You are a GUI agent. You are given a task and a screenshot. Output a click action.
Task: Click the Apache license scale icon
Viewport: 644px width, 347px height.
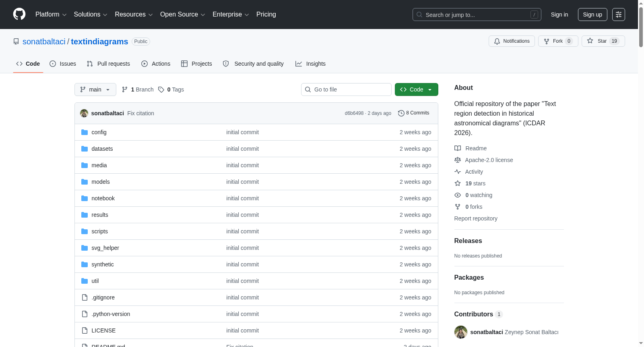click(458, 160)
